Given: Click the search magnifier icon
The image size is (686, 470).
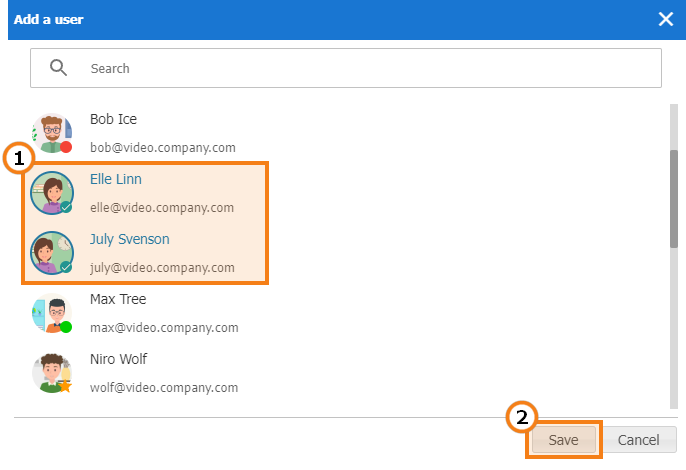Looking at the screenshot, I should [58, 68].
